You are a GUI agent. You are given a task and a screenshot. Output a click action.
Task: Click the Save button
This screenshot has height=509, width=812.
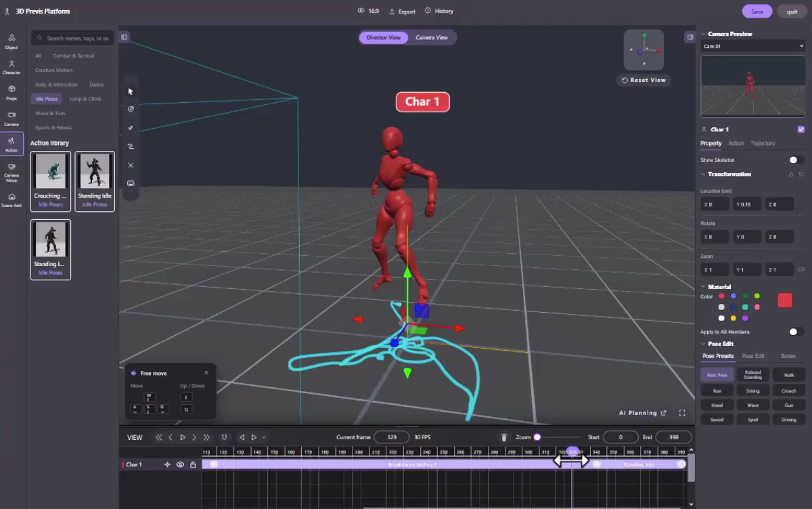coord(757,12)
